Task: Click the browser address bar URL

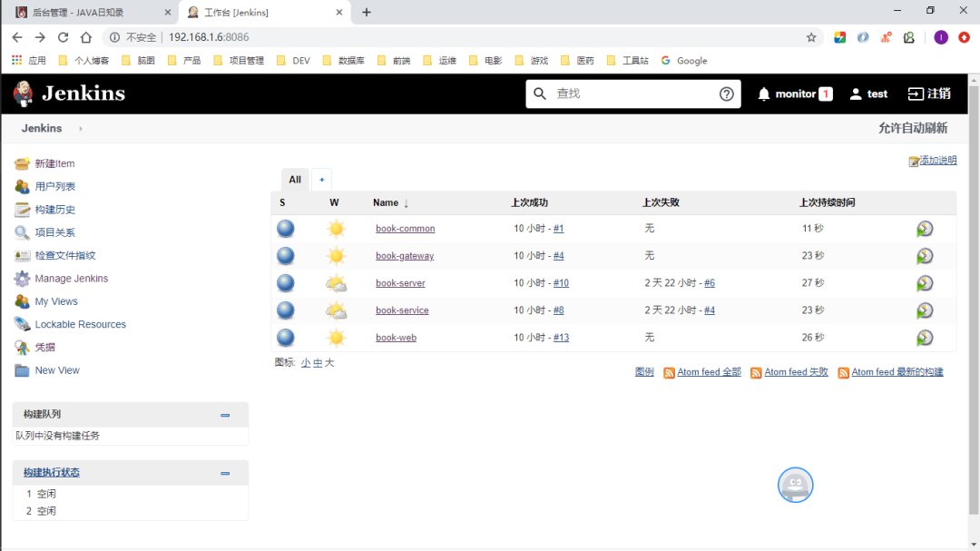Action: pyautogui.click(x=209, y=37)
